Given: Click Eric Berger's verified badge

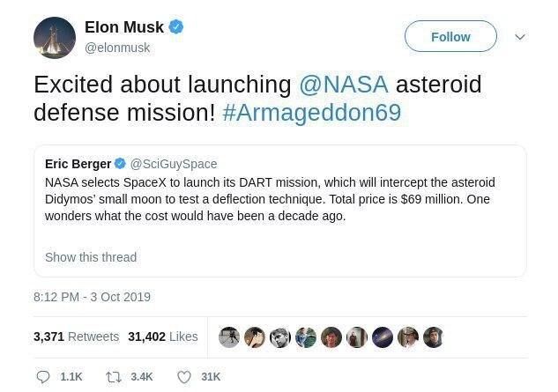Looking at the screenshot, I should 120,164.
